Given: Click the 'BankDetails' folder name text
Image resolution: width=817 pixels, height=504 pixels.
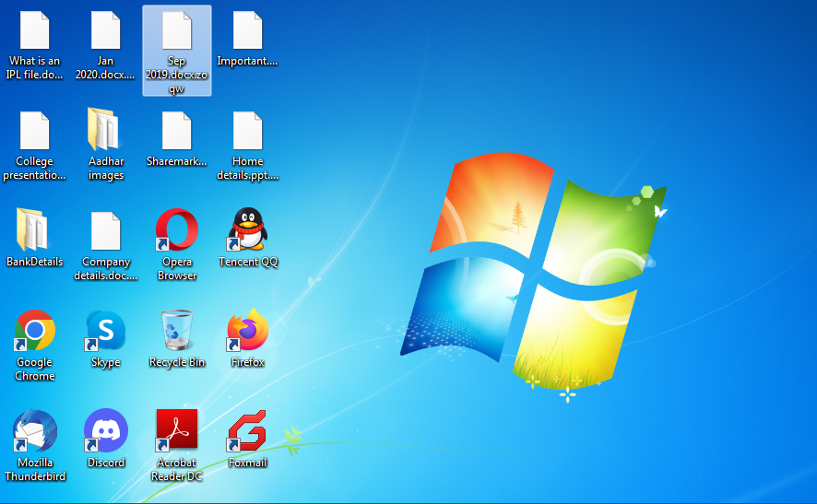Looking at the screenshot, I should 34,262.
